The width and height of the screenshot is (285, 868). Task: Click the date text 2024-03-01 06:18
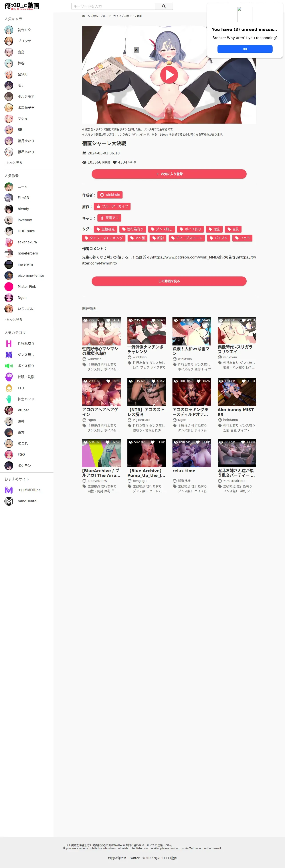click(x=103, y=153)
